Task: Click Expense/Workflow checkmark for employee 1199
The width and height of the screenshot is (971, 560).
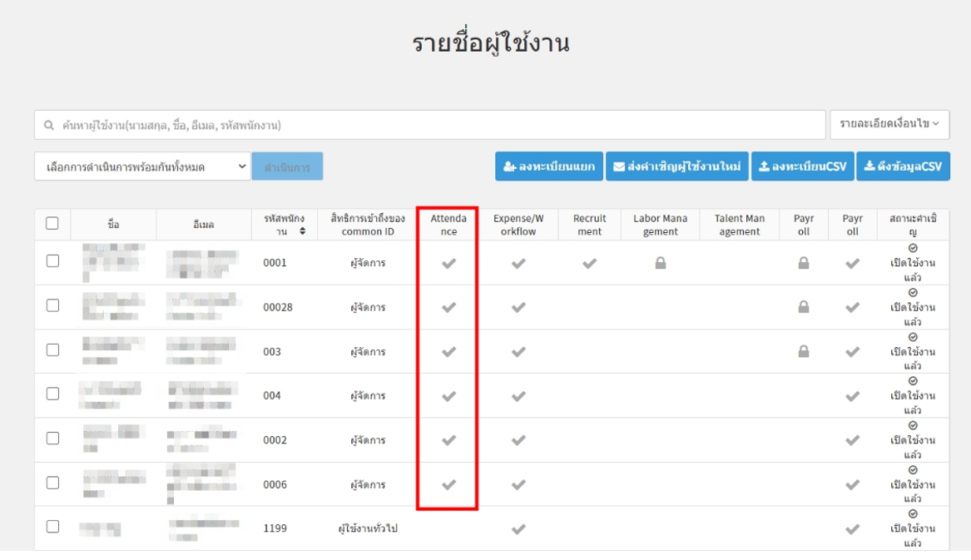Action: click(x=518, y=528)
